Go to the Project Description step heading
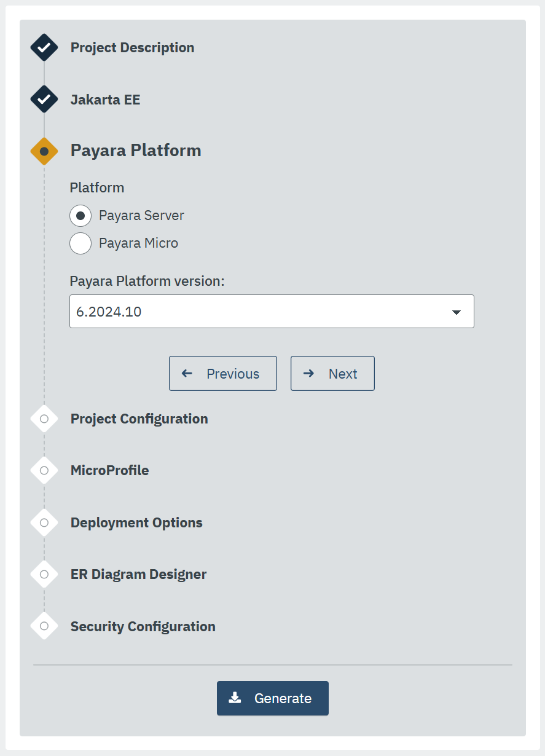 [x=132, y=47]
